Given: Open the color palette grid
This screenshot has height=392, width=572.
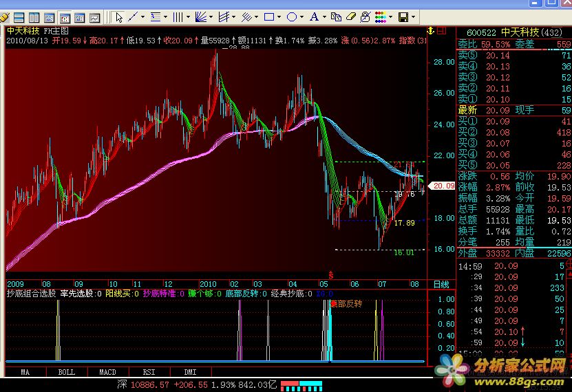Looking at the screenshot, I should click(x=381, y=17).
